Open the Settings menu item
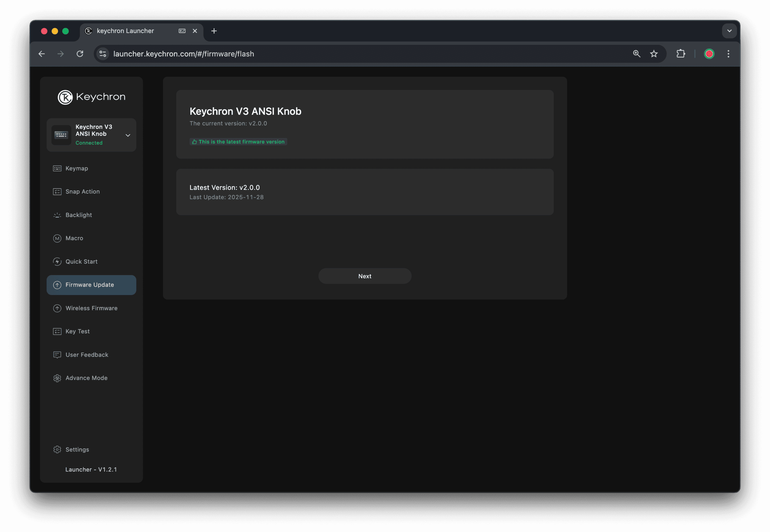The image size is (770, 532). [77, 449]
